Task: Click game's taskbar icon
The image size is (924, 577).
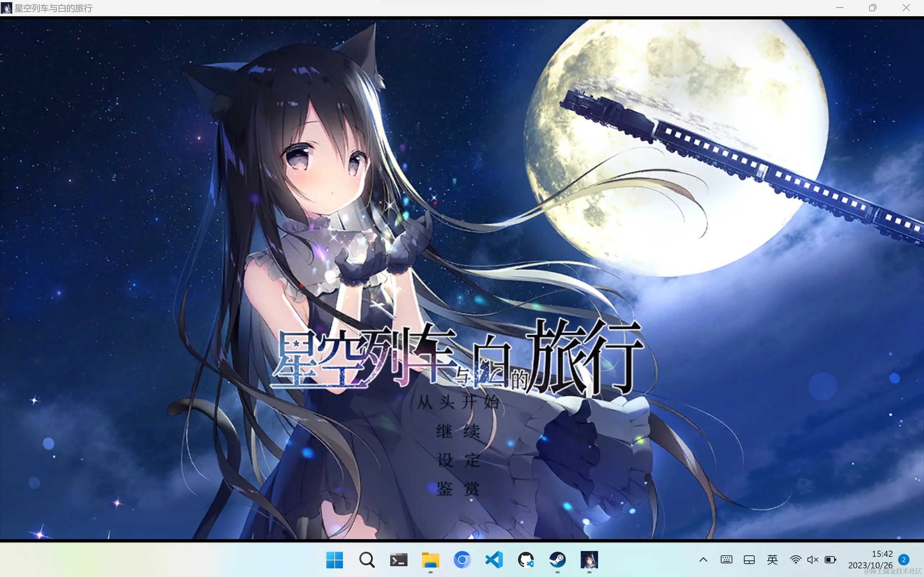Action: [589, 560]
